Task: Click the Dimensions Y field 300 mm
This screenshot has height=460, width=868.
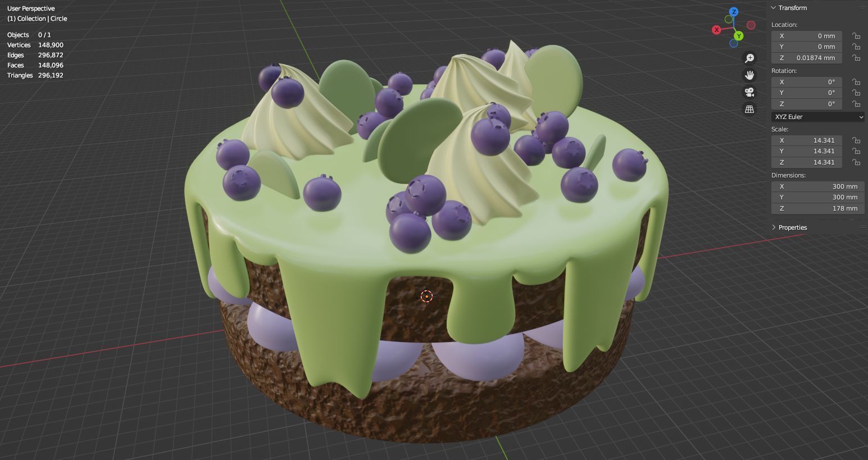Action: (x=818, y=197)
